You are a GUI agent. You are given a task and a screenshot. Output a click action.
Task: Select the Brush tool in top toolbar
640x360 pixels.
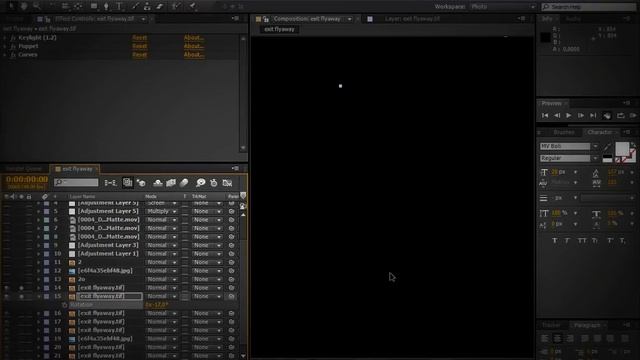(135, 6)
